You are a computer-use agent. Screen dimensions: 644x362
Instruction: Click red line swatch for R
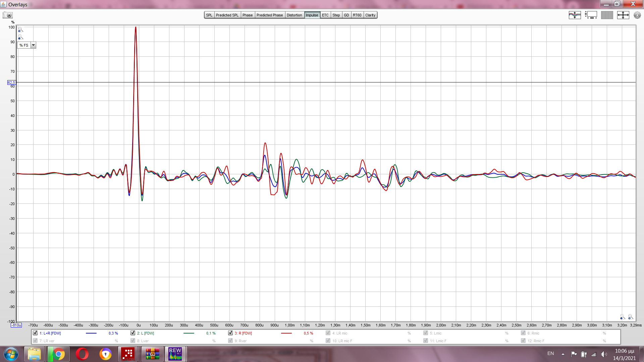click(286, 333)
